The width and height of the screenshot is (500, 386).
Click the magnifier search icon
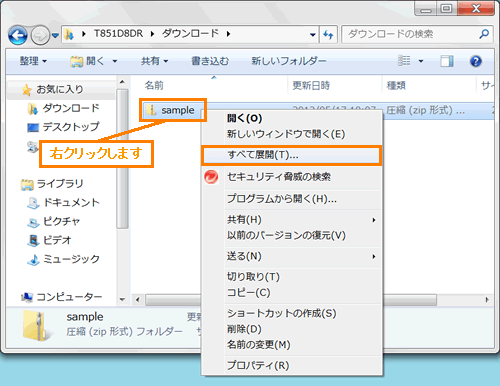(484, 34)
